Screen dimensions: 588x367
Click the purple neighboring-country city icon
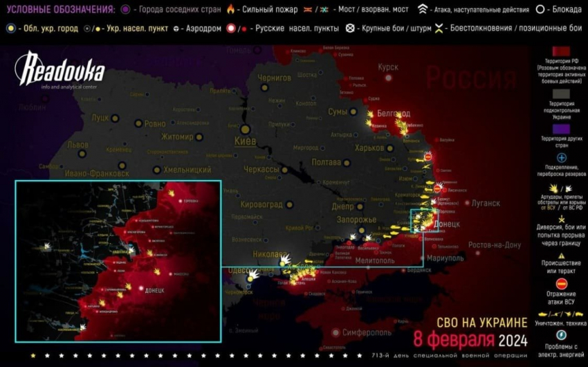click(x=125, y=10)
